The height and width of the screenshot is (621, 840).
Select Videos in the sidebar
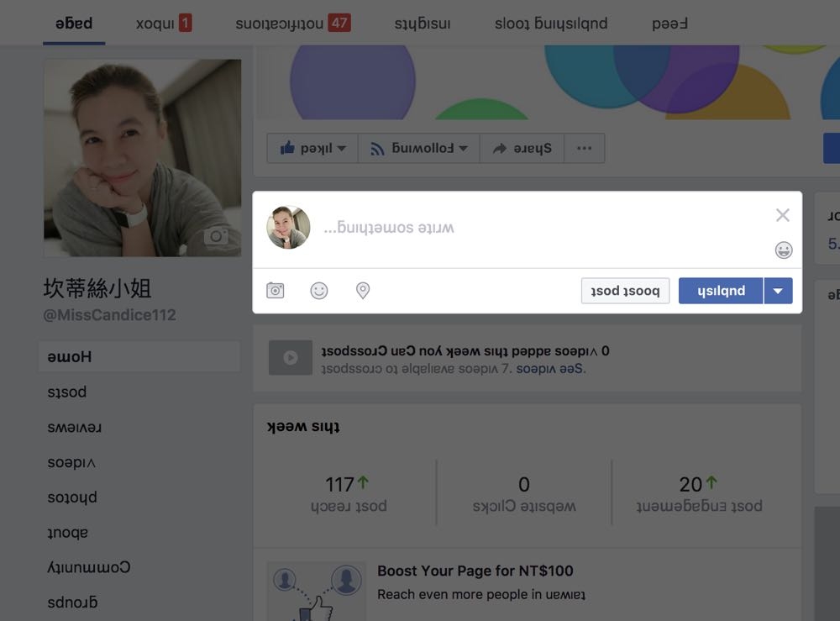click(71, 462)
